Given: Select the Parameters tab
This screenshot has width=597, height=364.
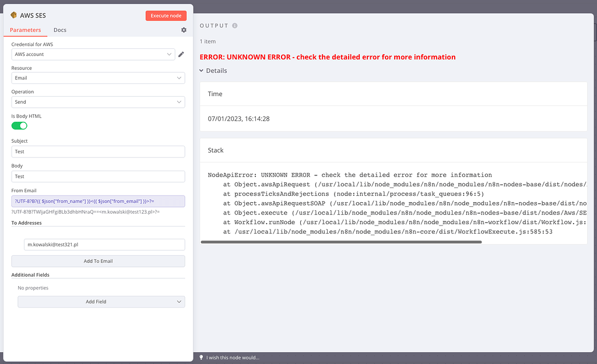Looking at the screenshot, I should (25, 30).
